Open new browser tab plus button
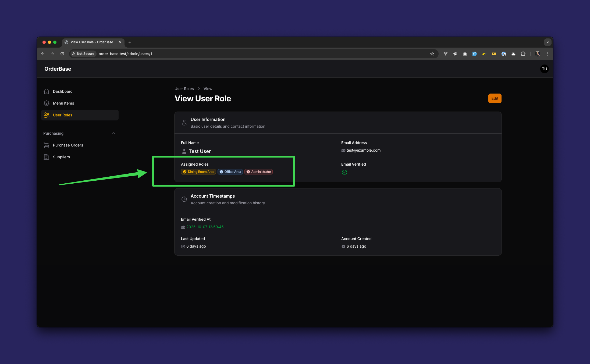The width and height of the screenshot is (590, 364). tap(130, 42)
